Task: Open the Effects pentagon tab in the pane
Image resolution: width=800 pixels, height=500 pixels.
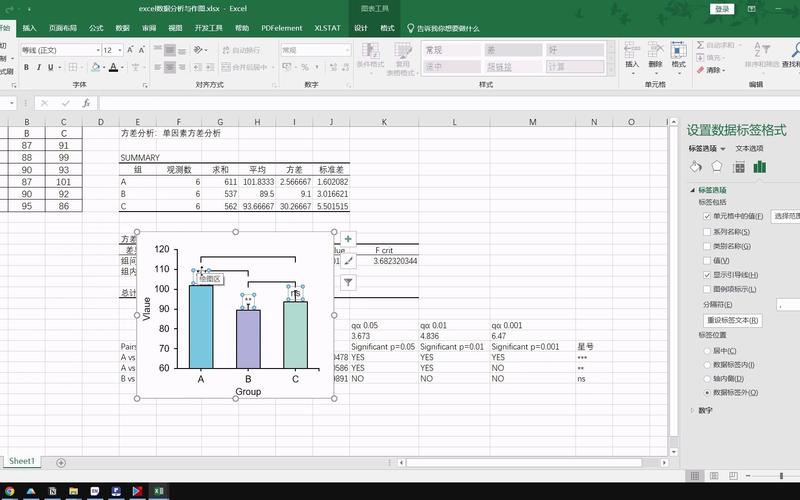Action: point(717,167)
